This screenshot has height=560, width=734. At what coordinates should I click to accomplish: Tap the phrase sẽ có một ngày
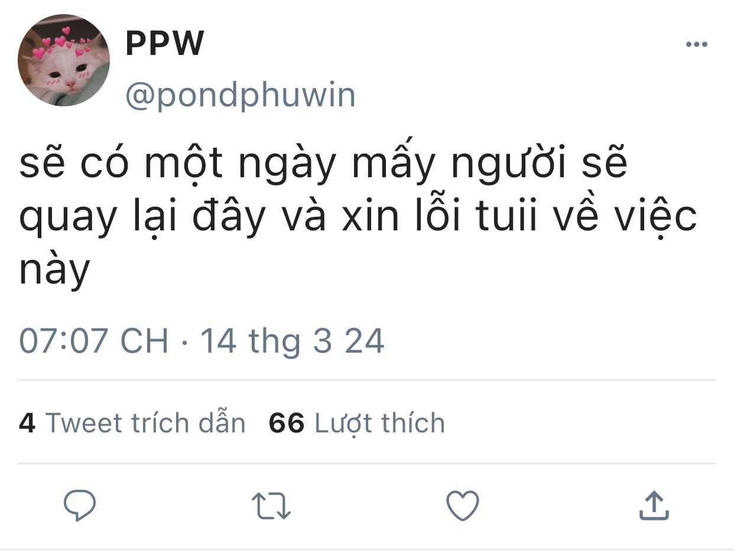point(177,163)
